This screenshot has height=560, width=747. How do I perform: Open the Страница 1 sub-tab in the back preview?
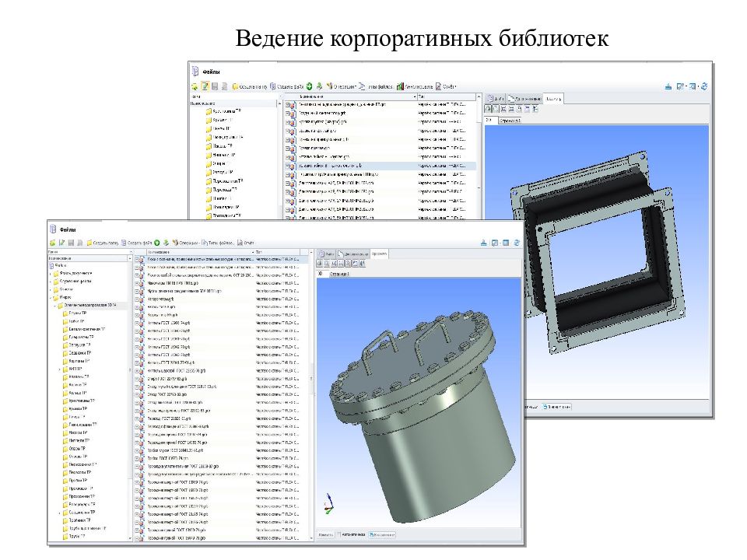pyautogui.click(x=510, y=121)
